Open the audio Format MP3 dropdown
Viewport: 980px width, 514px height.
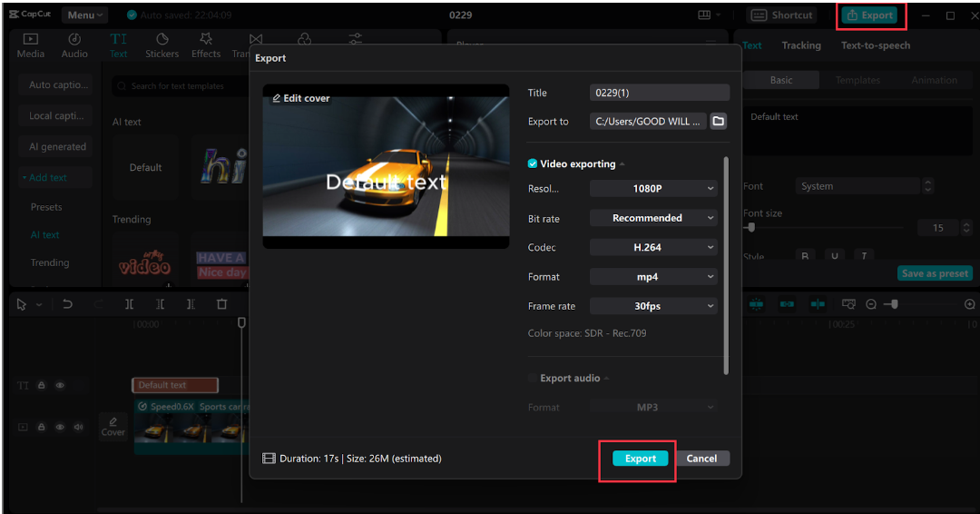653,407
